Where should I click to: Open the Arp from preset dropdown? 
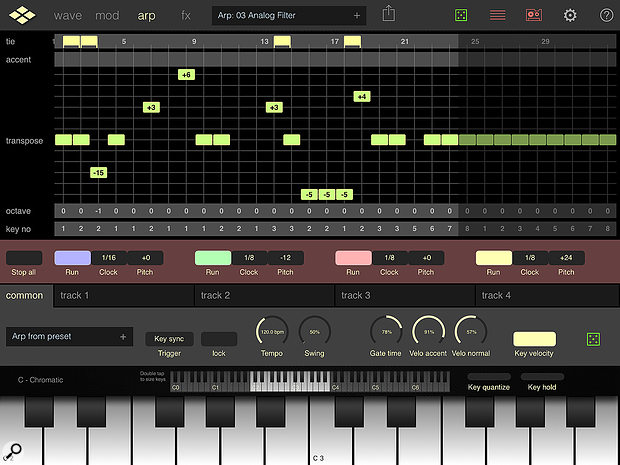[69, 336]
